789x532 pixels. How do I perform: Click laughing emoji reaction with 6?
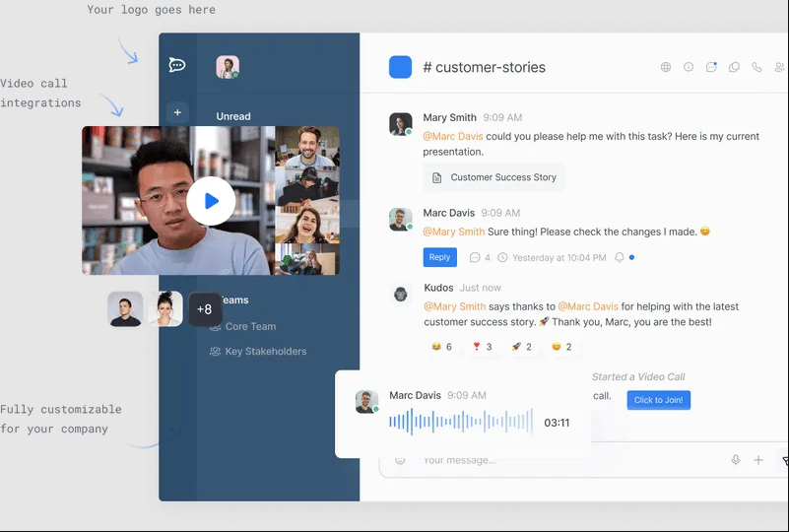click(441, 346)
